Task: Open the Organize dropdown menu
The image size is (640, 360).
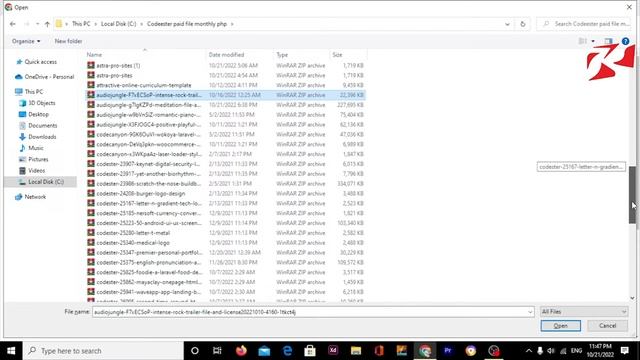Action: [26, 41]
